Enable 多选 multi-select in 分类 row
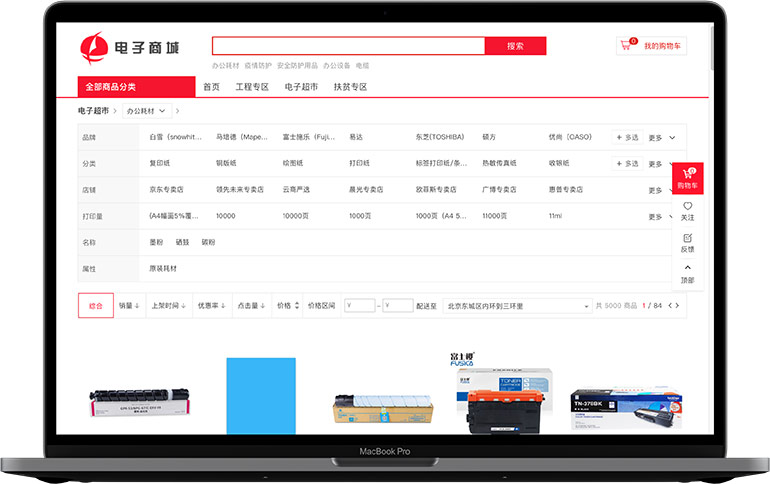The width and height of the screenshot is (770, 484). 627,163
